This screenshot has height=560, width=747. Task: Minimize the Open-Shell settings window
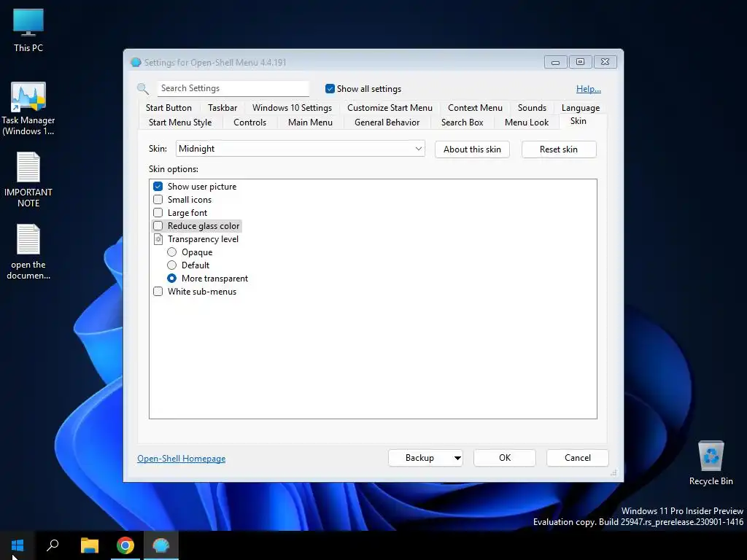[555, 62]
